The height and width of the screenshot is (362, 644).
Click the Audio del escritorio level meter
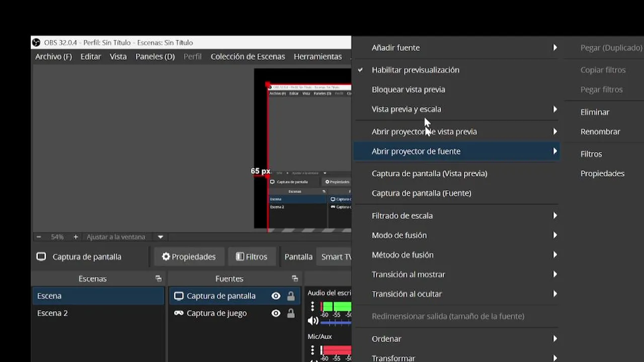coord(336,306)
